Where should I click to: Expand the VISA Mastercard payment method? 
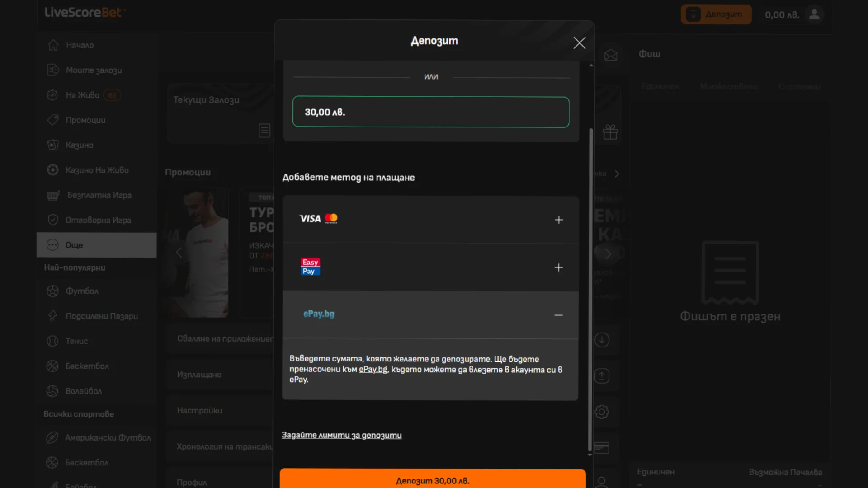(430, 219)
